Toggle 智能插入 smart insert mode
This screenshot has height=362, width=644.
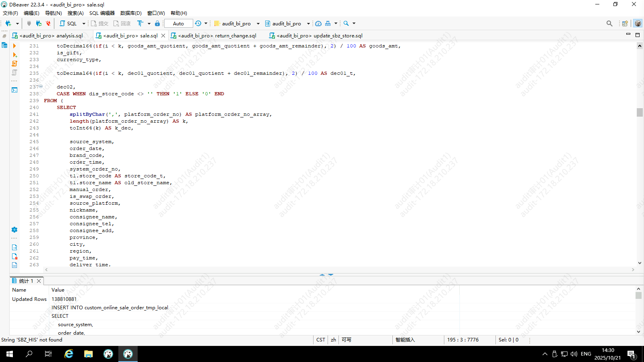click(x=405, y=340)
